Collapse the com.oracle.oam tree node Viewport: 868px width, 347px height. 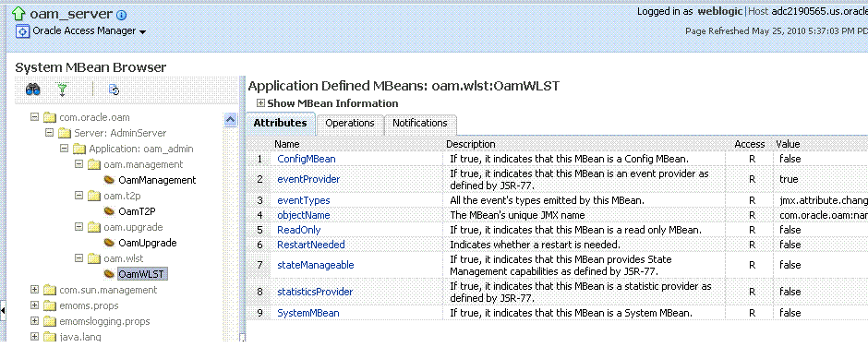pos(35,117)
